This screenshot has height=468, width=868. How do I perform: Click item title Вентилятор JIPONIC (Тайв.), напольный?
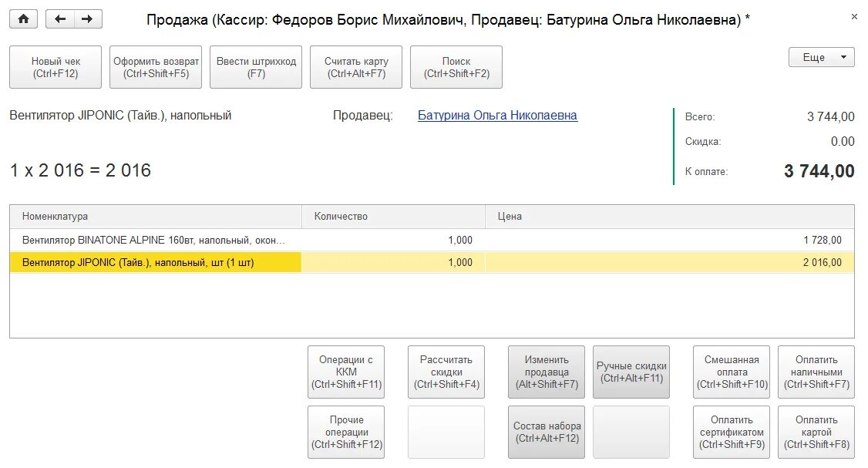pos(120,115)
